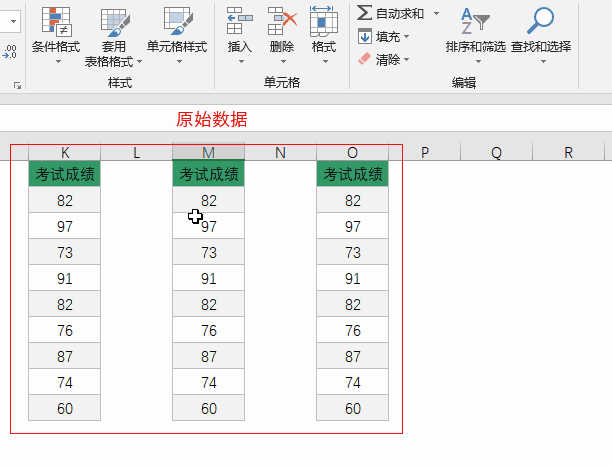This screenshot has width=612, height=466.
Task: Select cell with 97 in column O
Action: pos(352,226)
